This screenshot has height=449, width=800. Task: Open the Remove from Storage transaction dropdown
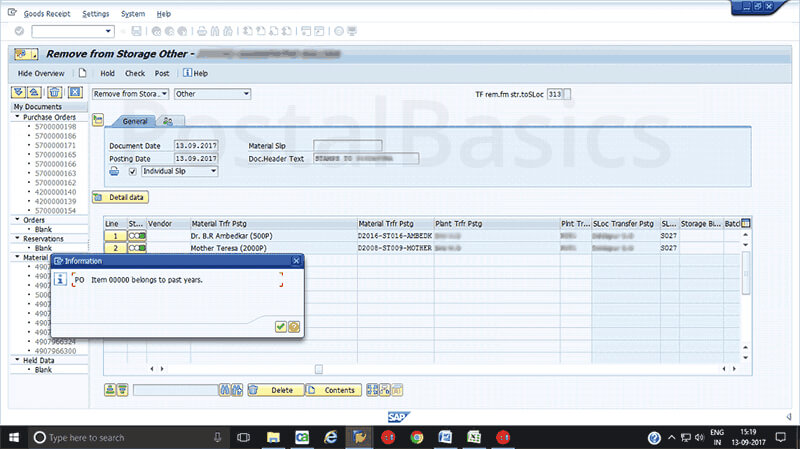(x=130, y=94)
